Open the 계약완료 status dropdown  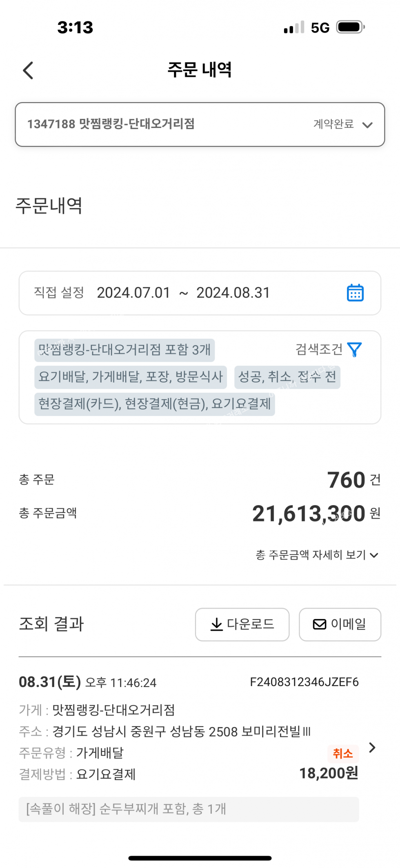333,124
